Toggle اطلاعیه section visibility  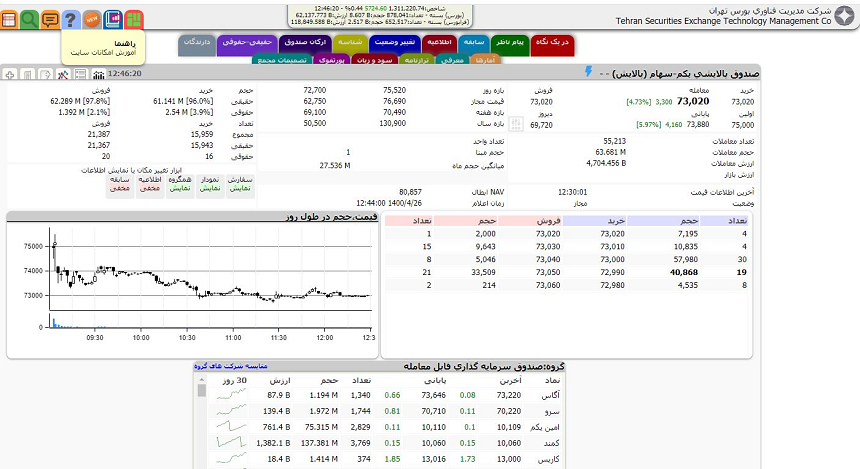(x=150, y=184)
